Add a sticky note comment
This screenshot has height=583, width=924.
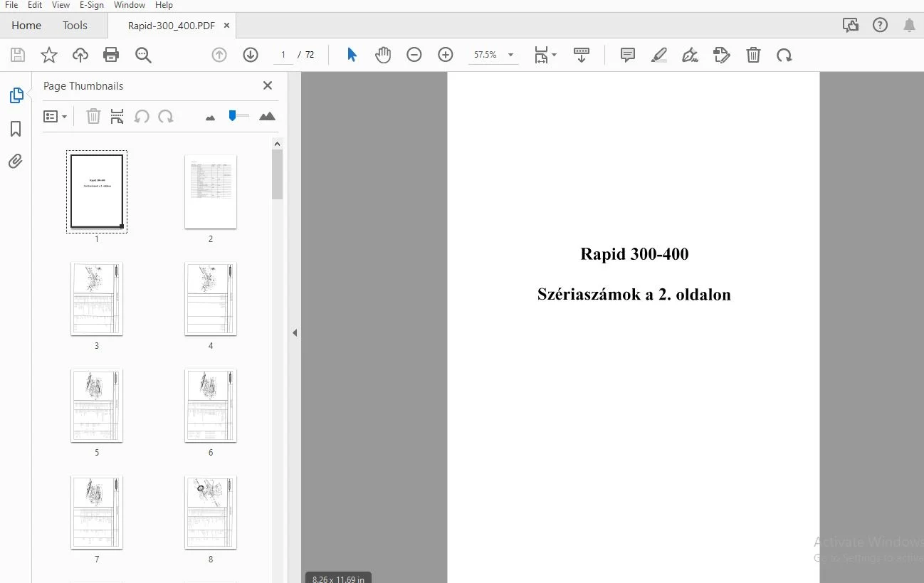click(628, 55)
